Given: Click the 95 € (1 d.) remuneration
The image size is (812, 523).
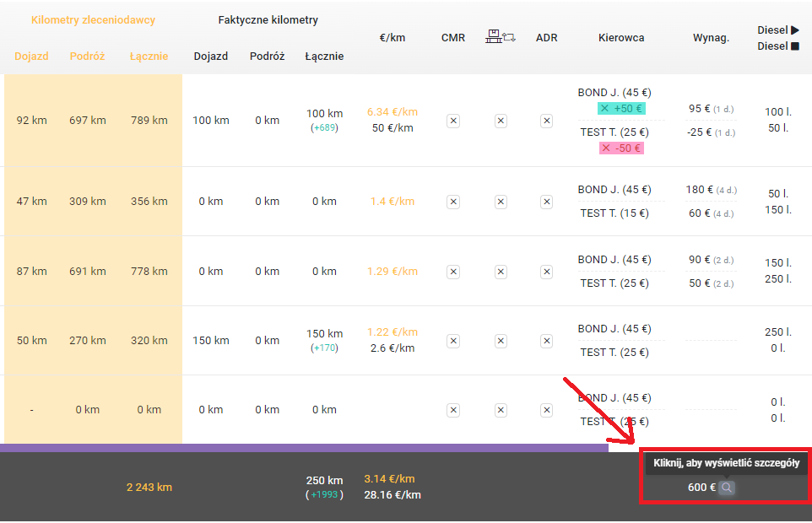Looking at the screenshot, I should click(x=711, y=109).
